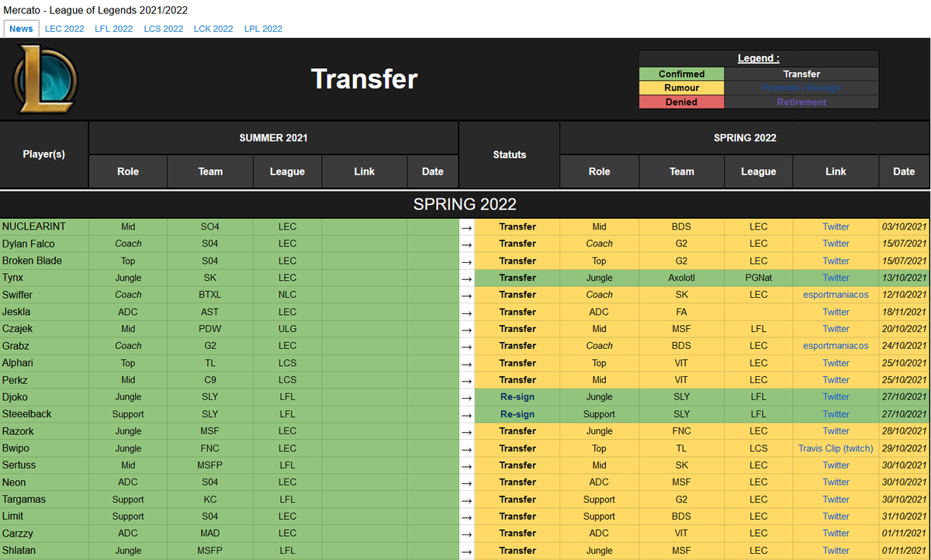
Task: Select the MAD team cell
Action: point(210,534)
